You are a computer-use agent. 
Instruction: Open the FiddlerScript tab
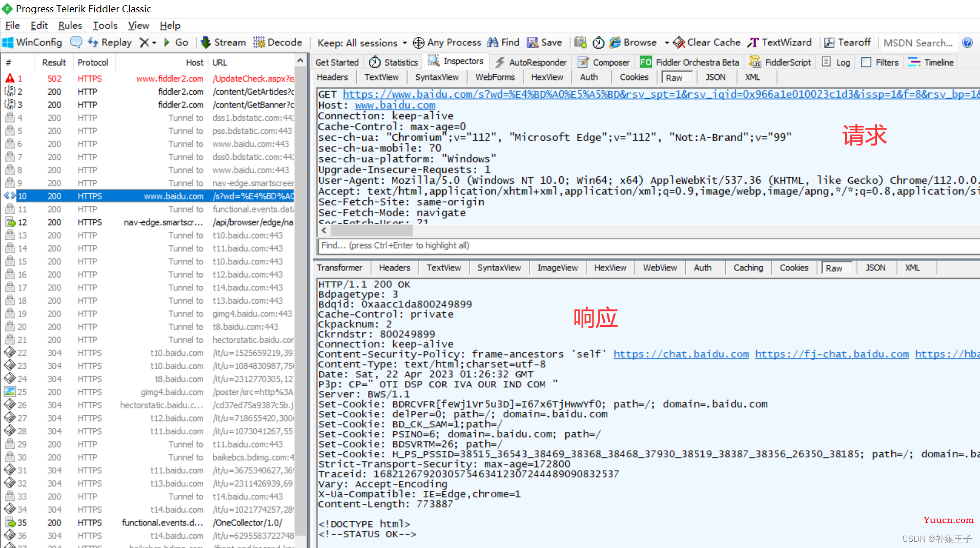coord(780,62)
